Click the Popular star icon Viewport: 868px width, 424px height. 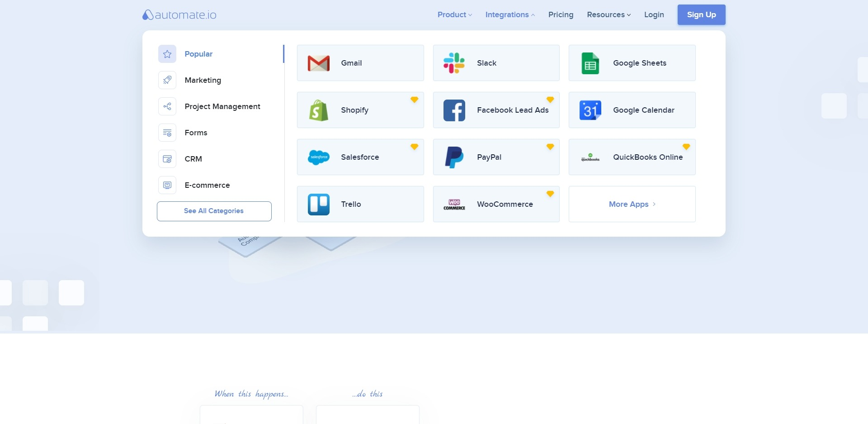167,54
